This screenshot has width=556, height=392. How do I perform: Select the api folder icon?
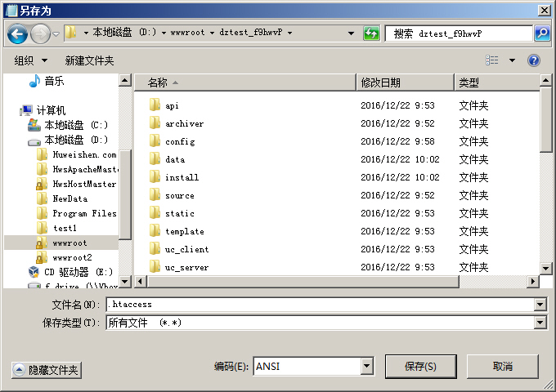click(x=155, y=105)
